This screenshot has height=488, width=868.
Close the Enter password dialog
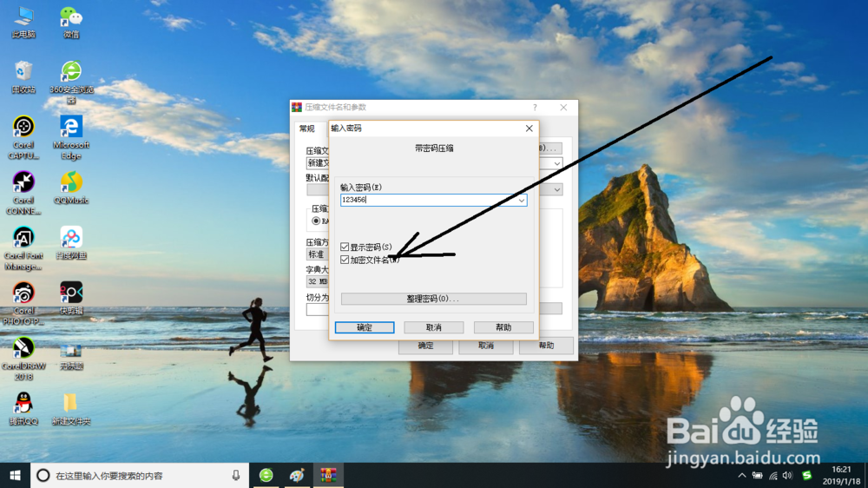pyautogui.click(x=529, y=129)
